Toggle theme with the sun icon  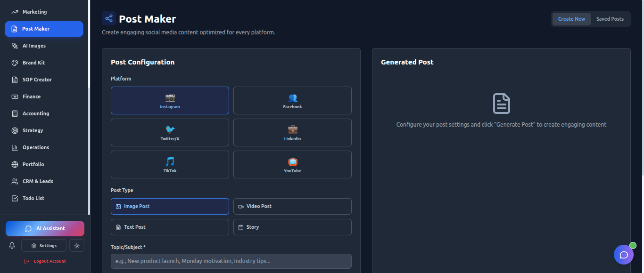tap(76, 245)
